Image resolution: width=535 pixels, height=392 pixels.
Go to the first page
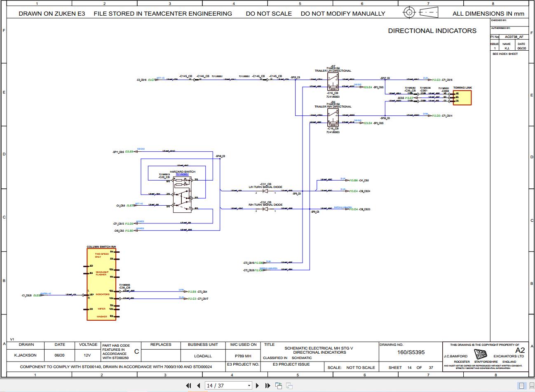[189, 385]
